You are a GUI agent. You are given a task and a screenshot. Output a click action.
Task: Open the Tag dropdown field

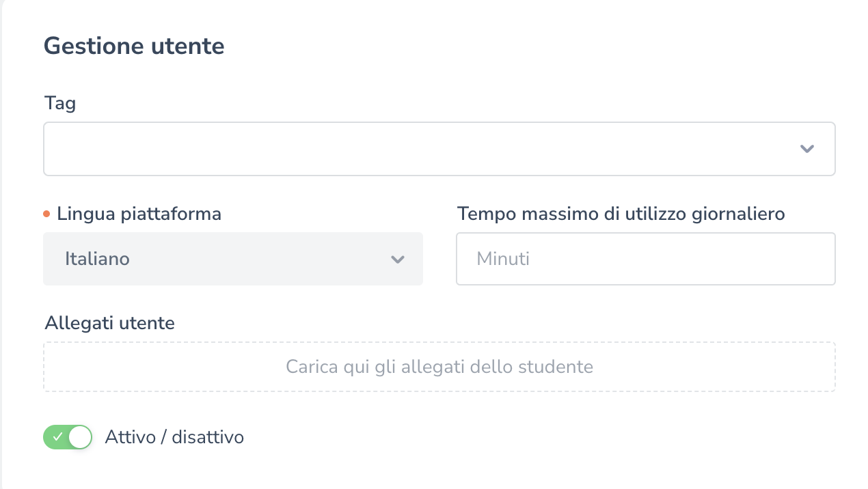tap(439, 149)
